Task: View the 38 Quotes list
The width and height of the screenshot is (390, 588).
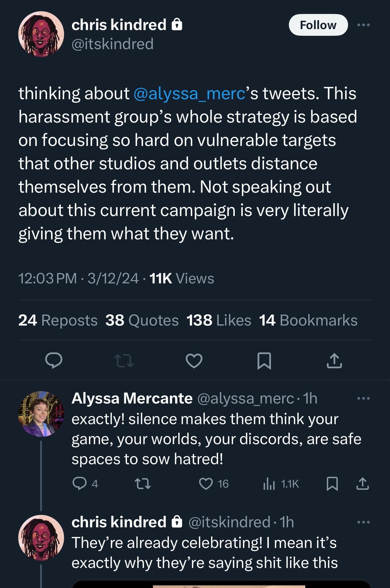Action: tap(142, 320)
